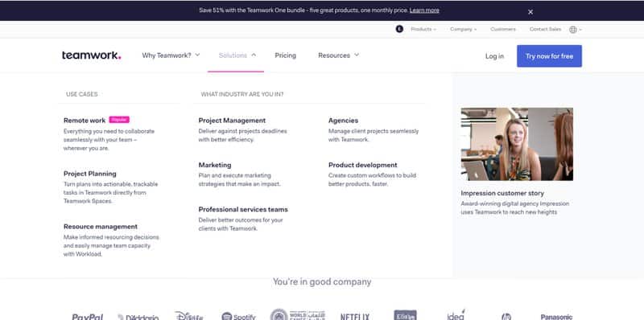This screenshot has height=320, width=644.
Task: Select the Project Management industry
Action: pos(232,121)
